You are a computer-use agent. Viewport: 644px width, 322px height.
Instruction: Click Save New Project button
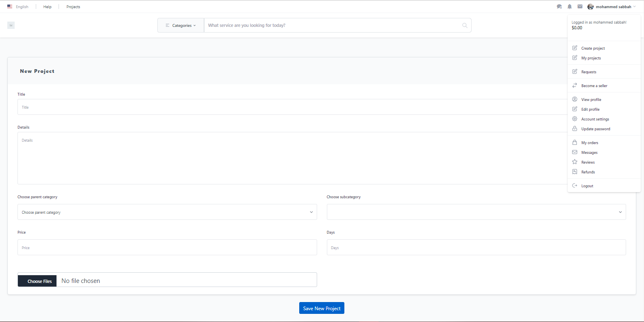pos(322,308)
